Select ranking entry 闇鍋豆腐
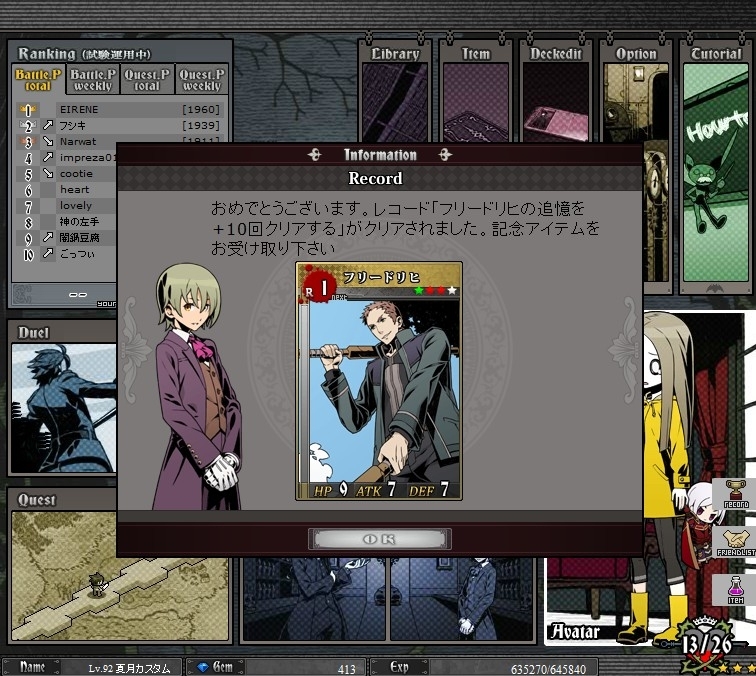756x676 pixels. (x=79, y=238)
